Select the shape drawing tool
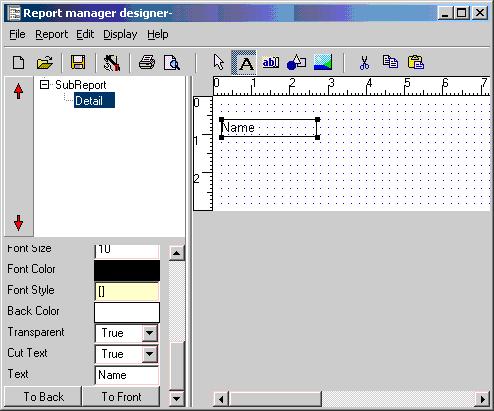This screenshot has width=494, height=411. tap(296, 62)
